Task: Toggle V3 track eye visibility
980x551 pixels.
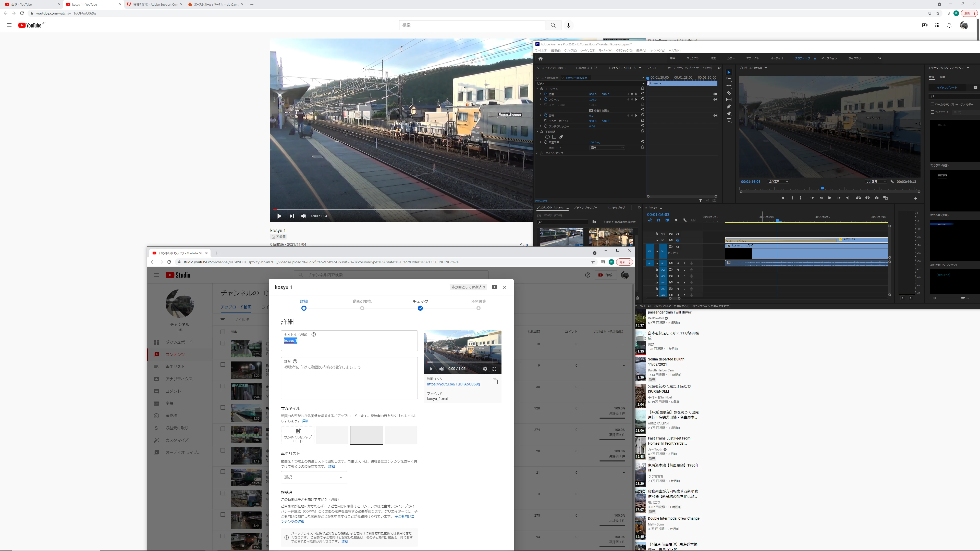Action: (678, 234)
